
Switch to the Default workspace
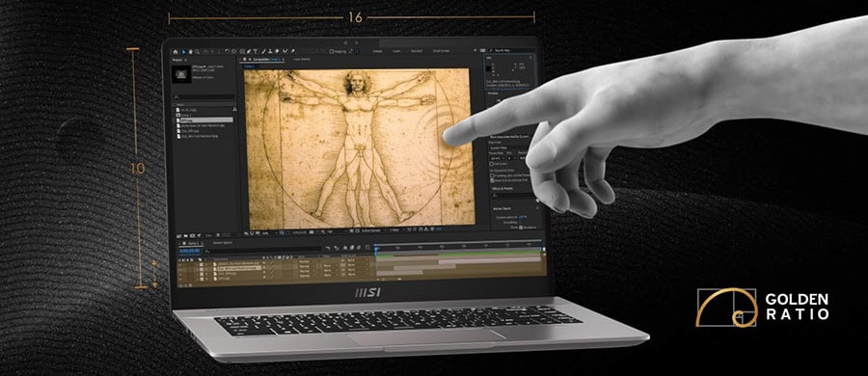coord(377,51)
